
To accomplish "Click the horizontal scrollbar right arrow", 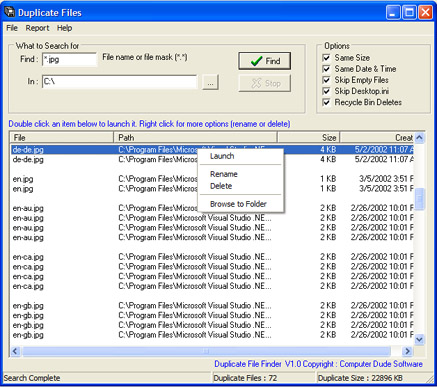I will click(407, 351).
